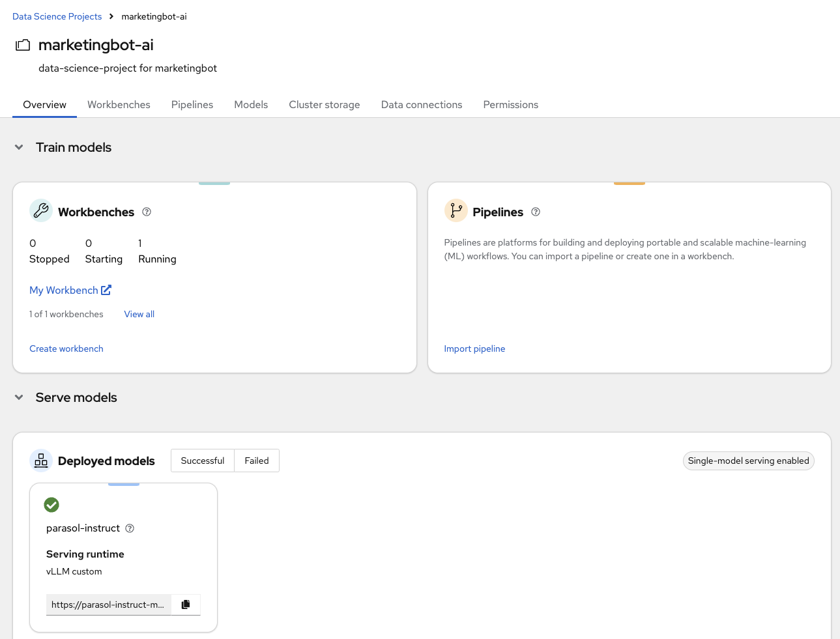Click the Import pipeline link
The width and height of the screenshot is (840, 639).
coord(474,348)
